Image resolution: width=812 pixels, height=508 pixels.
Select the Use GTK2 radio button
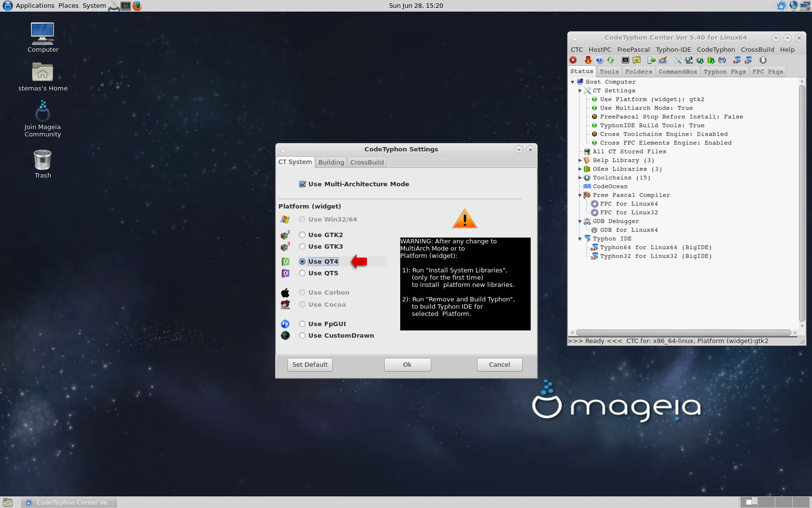302,235
